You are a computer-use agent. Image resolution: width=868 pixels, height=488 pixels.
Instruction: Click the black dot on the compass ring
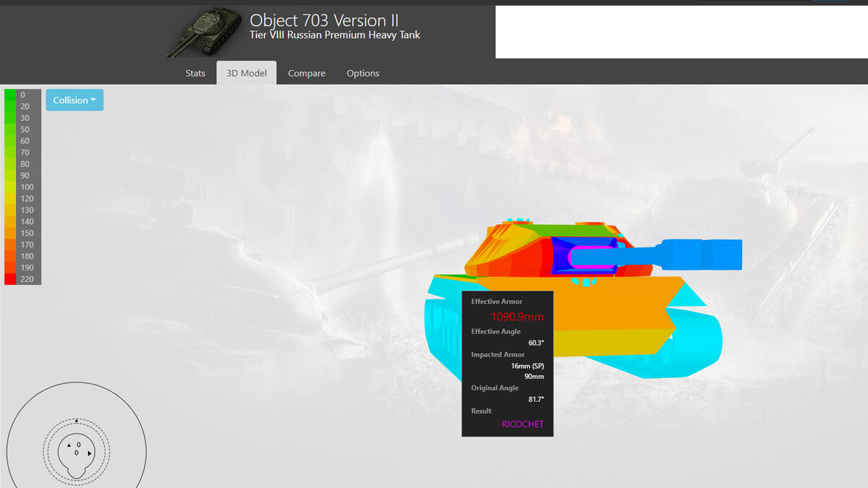coord(76,420)
